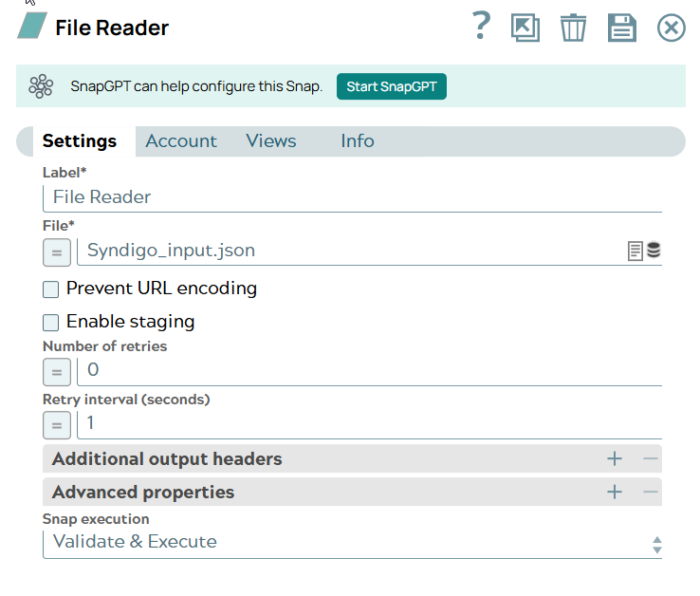700x596 pixels.
Task: Save the Snap with the disk icon
Action: pyautogui.click(x=621, y=28)
